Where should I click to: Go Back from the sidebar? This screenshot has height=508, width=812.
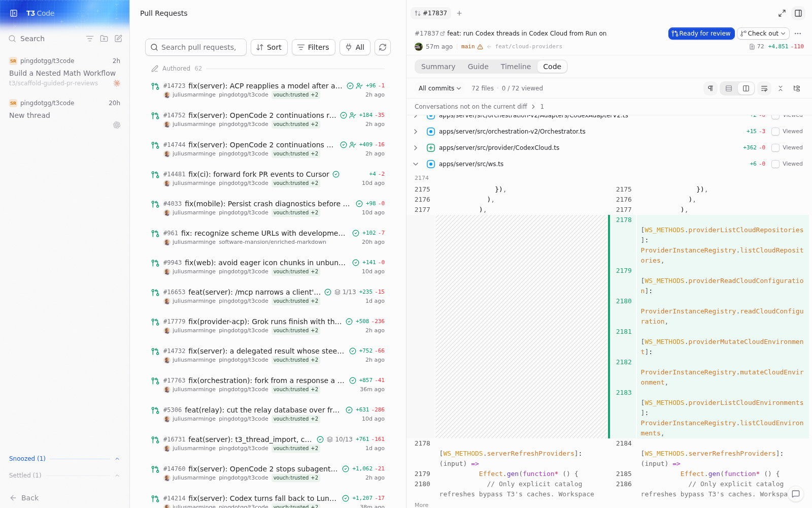pyautogui.click(x=24, y=498)
